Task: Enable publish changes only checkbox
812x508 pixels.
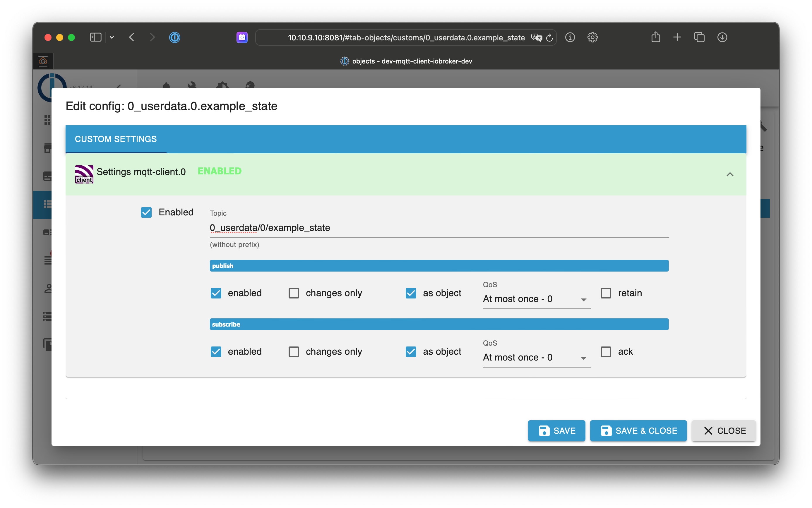Action: point(294,293)
